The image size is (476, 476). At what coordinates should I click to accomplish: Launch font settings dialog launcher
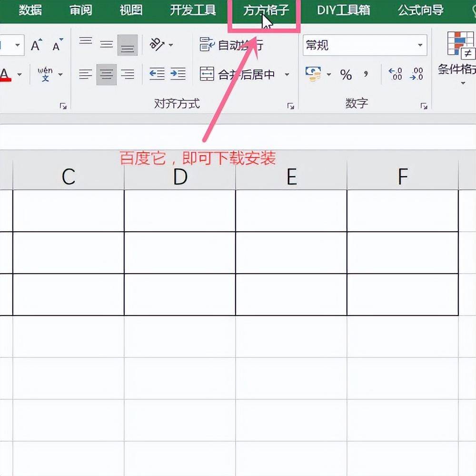63,106
